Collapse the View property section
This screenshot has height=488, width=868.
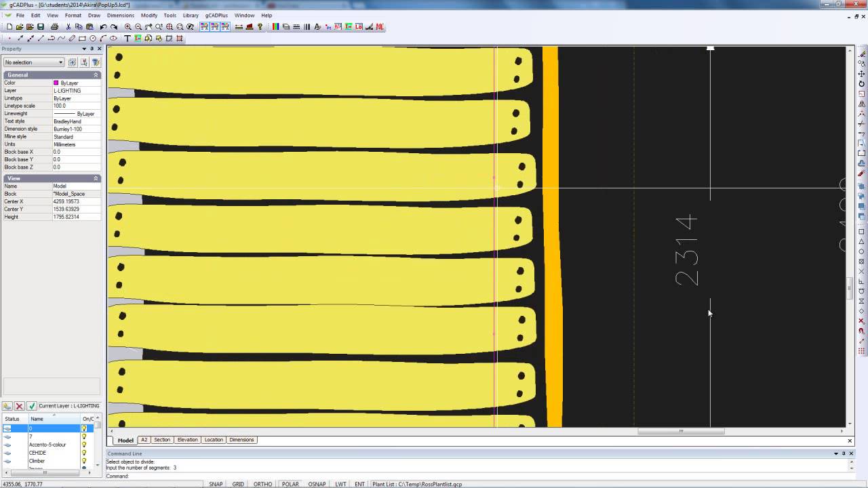point(96,178)
